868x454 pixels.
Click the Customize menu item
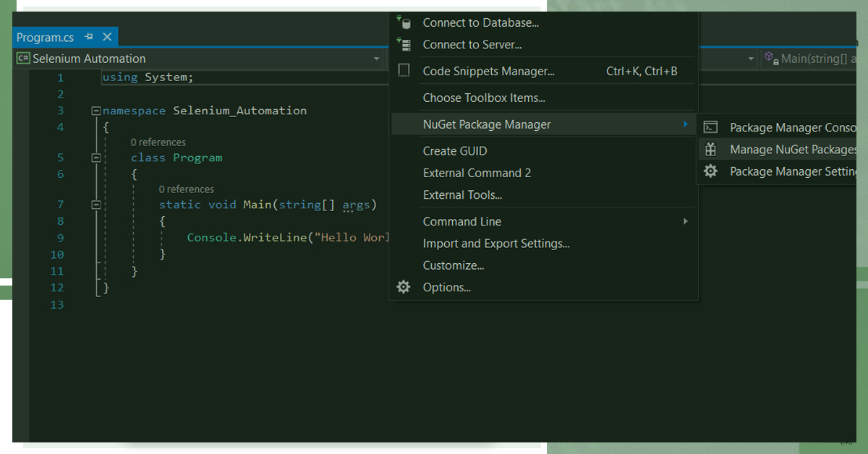pos(543,265)
